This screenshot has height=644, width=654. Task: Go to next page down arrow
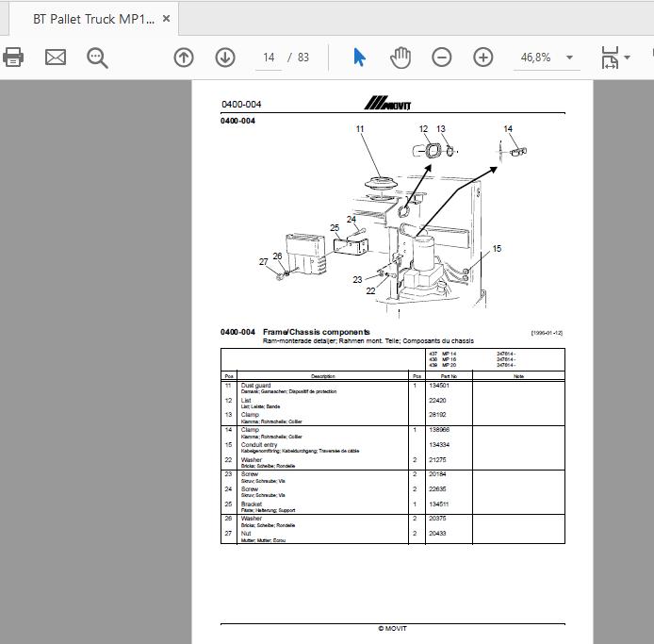pyautogui.click(x=225, y=58)
